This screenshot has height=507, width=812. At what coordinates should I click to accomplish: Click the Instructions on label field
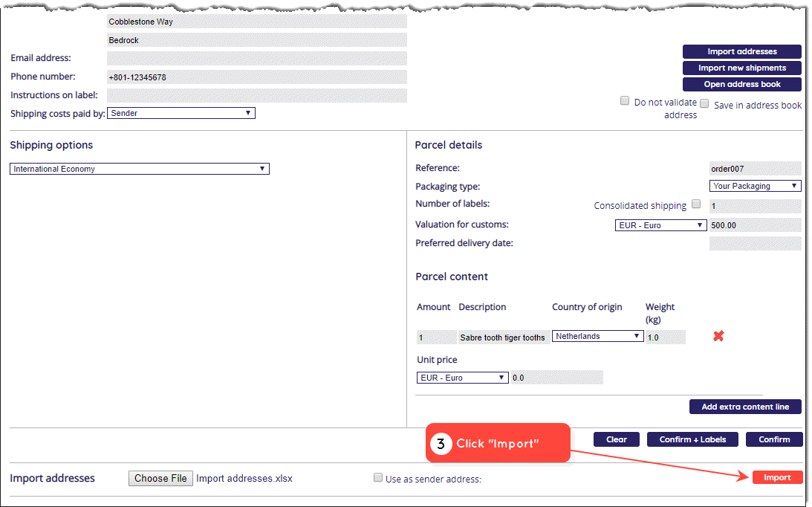257,95
